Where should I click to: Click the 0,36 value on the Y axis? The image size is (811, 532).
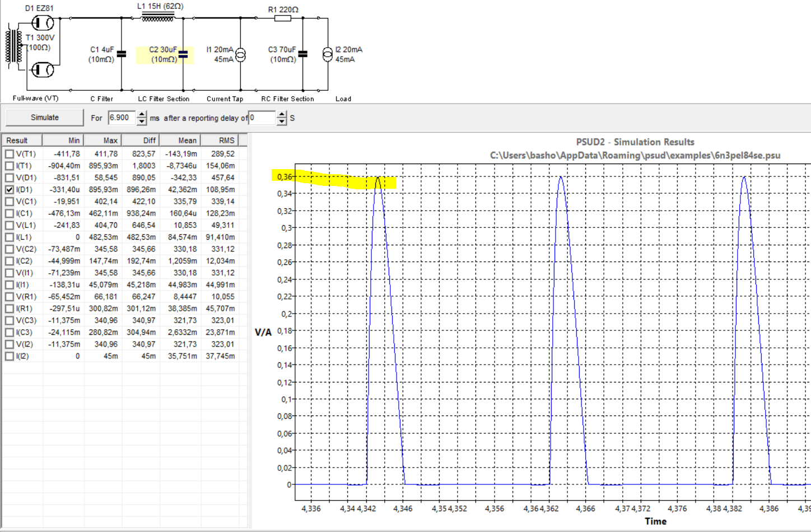pyautogui.click(x=285, y=177)
